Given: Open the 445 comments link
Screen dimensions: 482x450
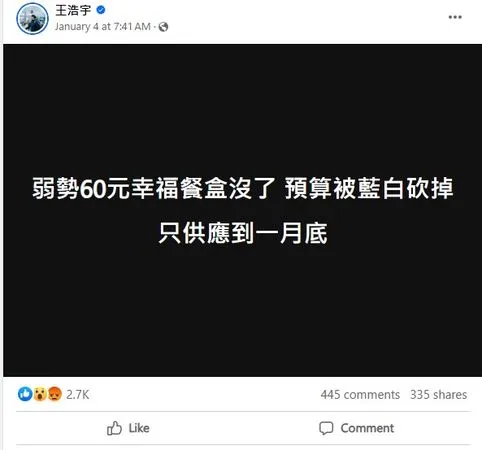Looking at the screenshot, I should click(x=360, y=395).
